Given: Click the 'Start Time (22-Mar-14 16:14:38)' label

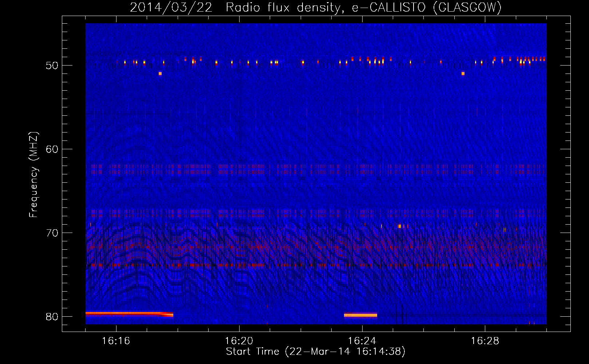Looking at the screenshot, I should [x=316, y=351].
